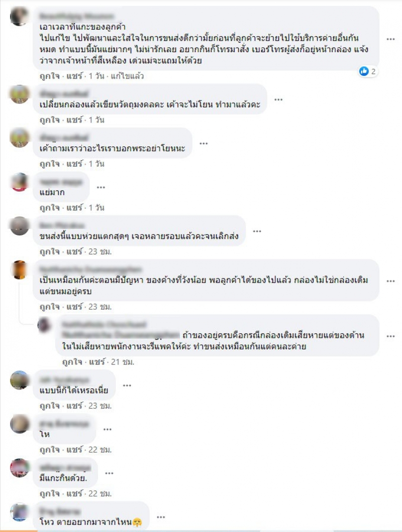Like the 'แย่มาก' comment via ถูกใจ
402x532 pixels.
coord(50,208)
